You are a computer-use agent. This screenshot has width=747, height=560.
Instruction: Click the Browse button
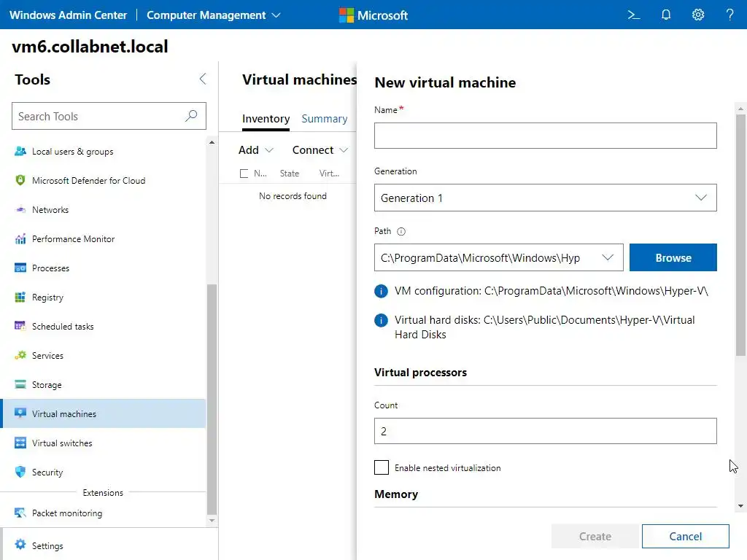click(x=673, y=257)
